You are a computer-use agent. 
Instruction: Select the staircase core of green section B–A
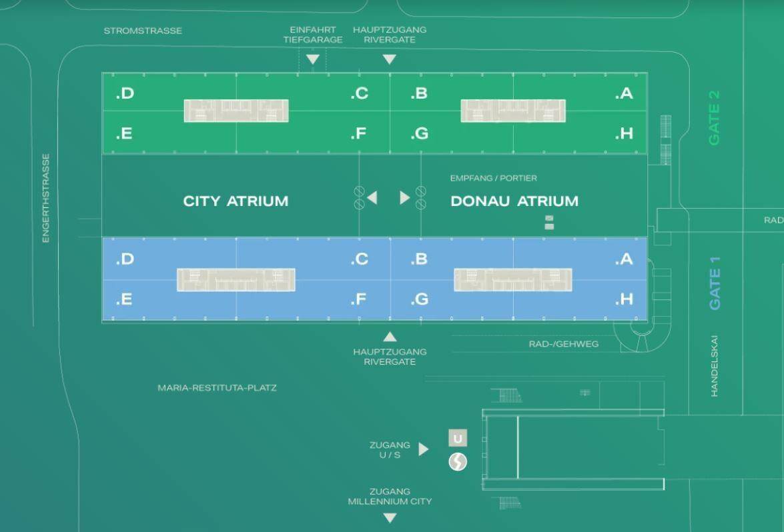tap(513, 111)
